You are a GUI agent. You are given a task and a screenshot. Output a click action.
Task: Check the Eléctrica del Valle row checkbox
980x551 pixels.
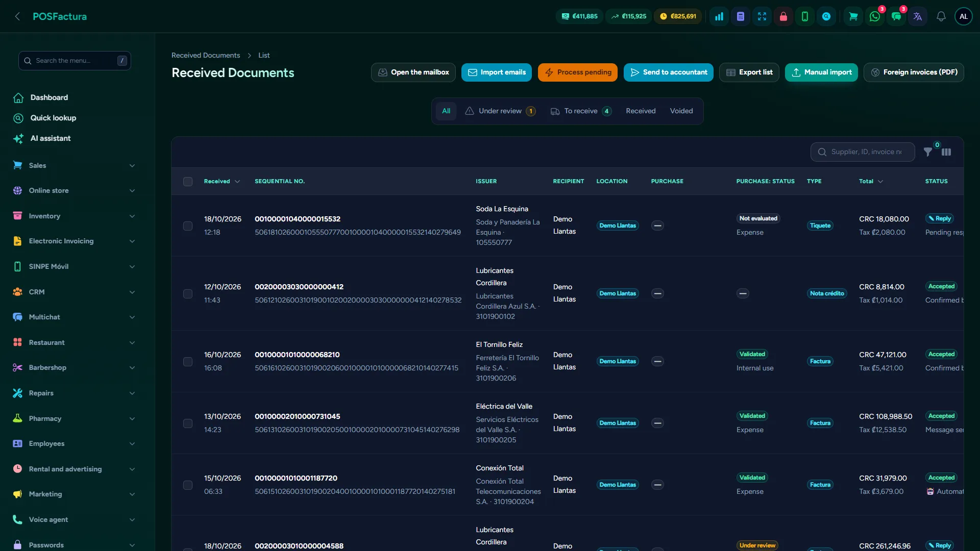point(188,423)
